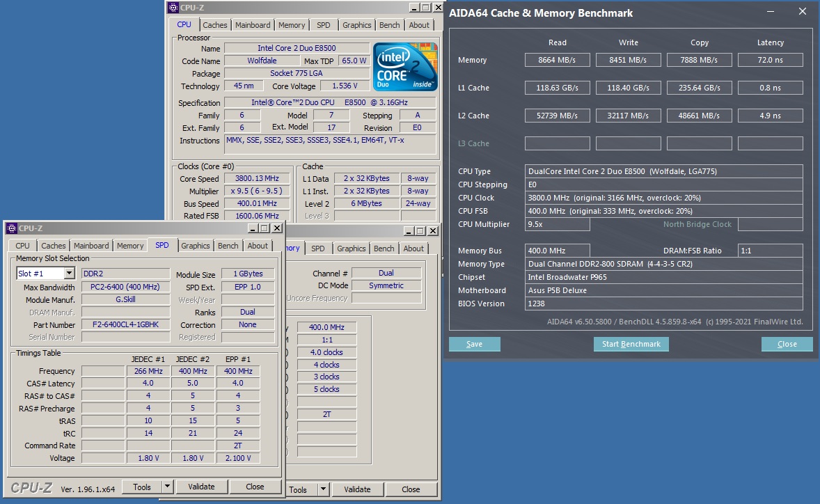Open the Graphics tab in the Memory window
The height and width of the screenshot is (504, 820).
click(351, 249)
